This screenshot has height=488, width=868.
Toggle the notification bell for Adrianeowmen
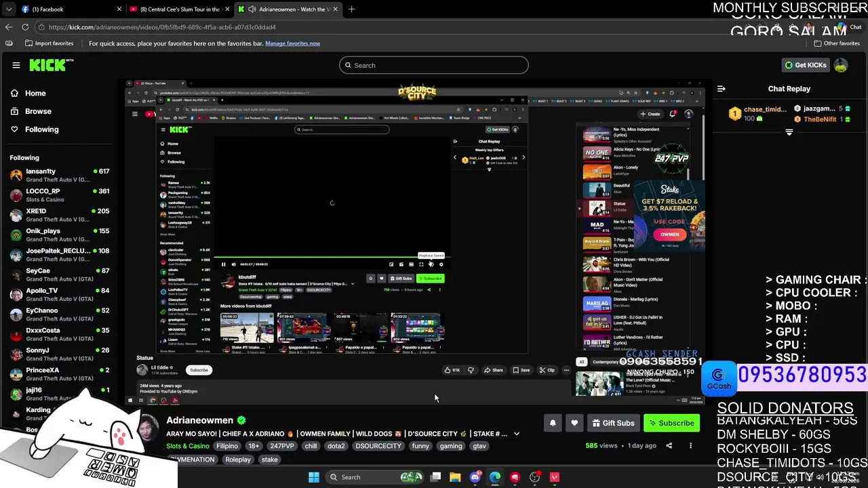pos(553,423)
